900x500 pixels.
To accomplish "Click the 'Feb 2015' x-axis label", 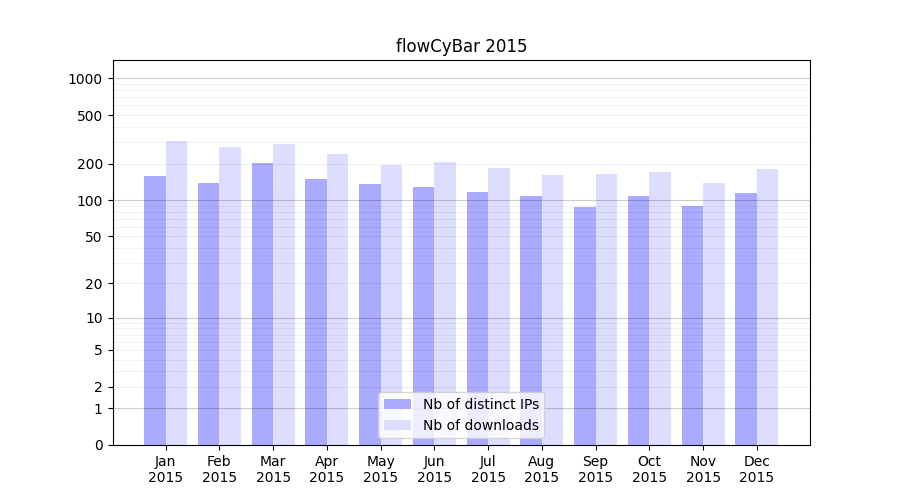I will point(219,469).
